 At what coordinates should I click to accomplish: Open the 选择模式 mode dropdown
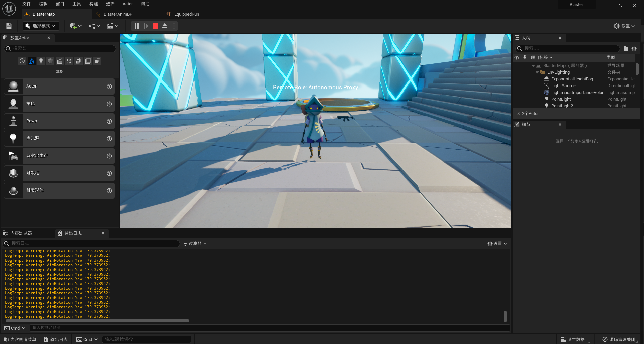41,26
